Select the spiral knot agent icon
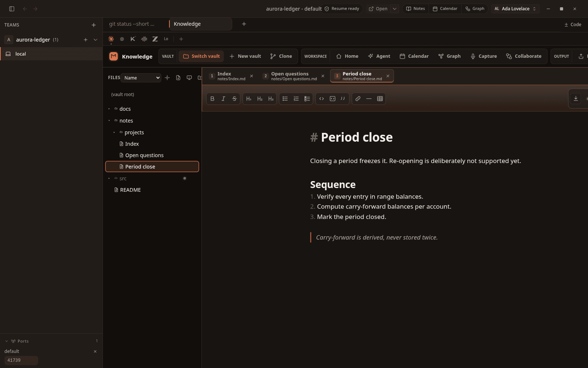 pyautogui.click(x=122, y=39)
